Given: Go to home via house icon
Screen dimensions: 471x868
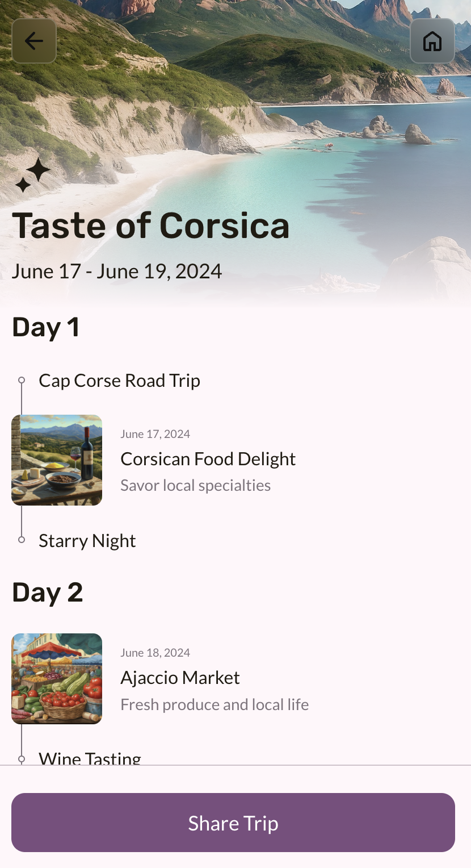Looking at the screenshot, I should tap(432, 41).
